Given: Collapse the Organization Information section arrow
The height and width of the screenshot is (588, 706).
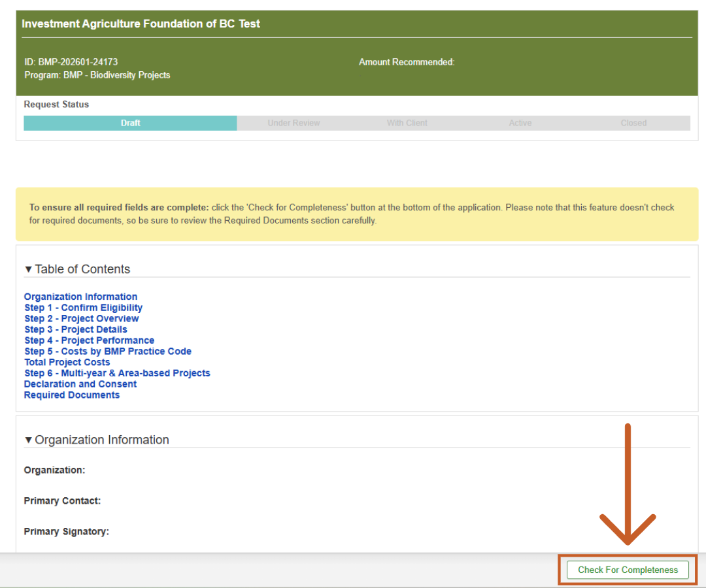Looking at the screenshot, I should [28, 440].
